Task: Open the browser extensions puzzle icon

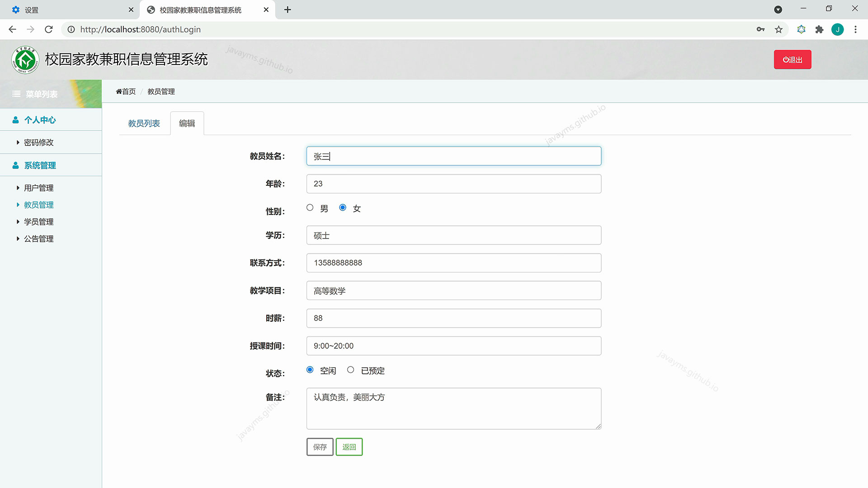Action: [819, 29]
